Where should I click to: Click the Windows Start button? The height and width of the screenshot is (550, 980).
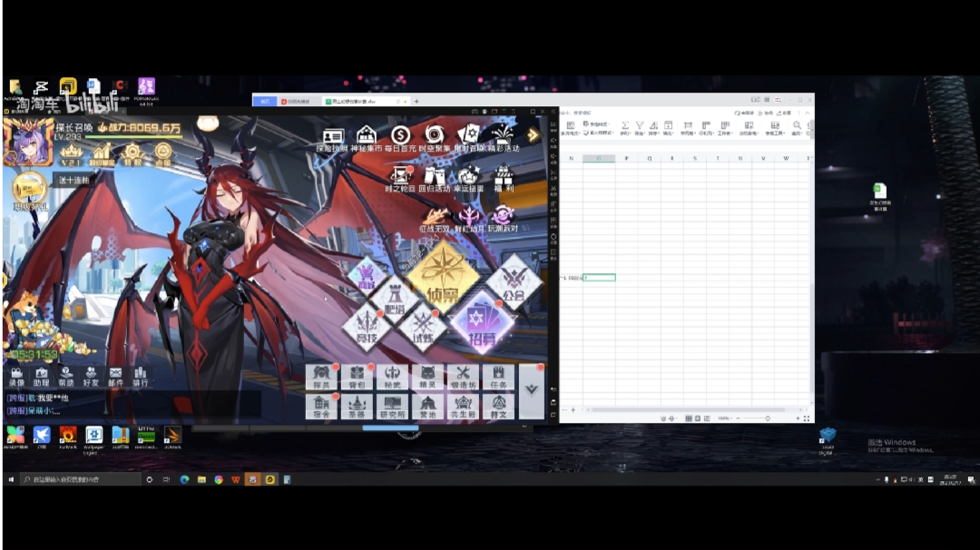point(11,479)
